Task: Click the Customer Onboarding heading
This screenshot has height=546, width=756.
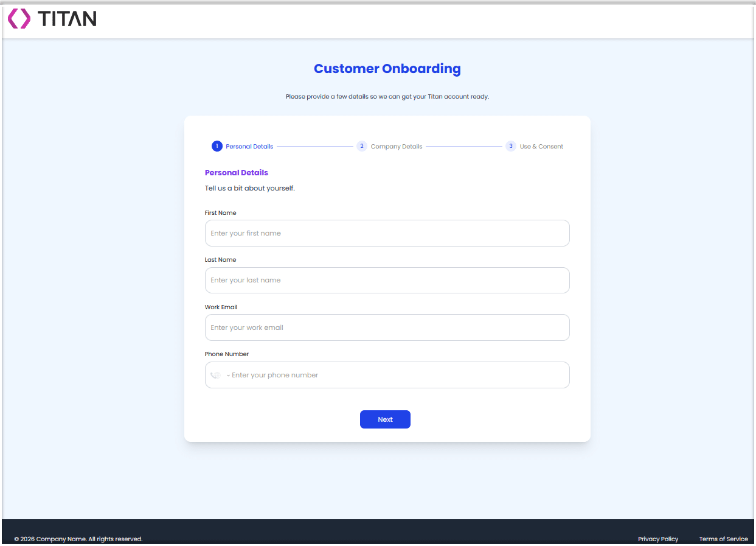Action: coord(387,69)
